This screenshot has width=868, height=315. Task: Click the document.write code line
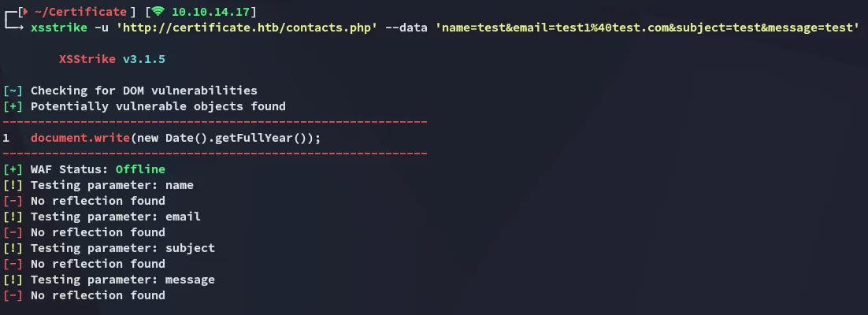tap(176, 138)
